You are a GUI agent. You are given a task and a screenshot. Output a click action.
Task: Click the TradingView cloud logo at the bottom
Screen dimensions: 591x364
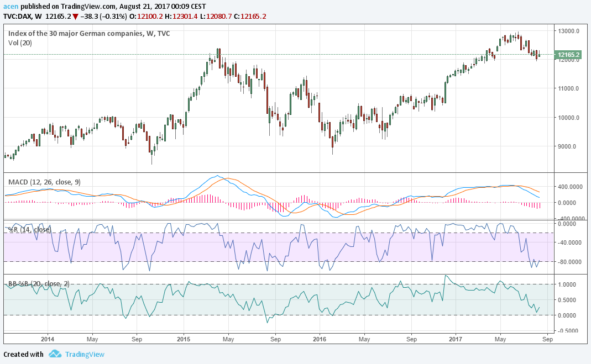click(x=54, y=354)
